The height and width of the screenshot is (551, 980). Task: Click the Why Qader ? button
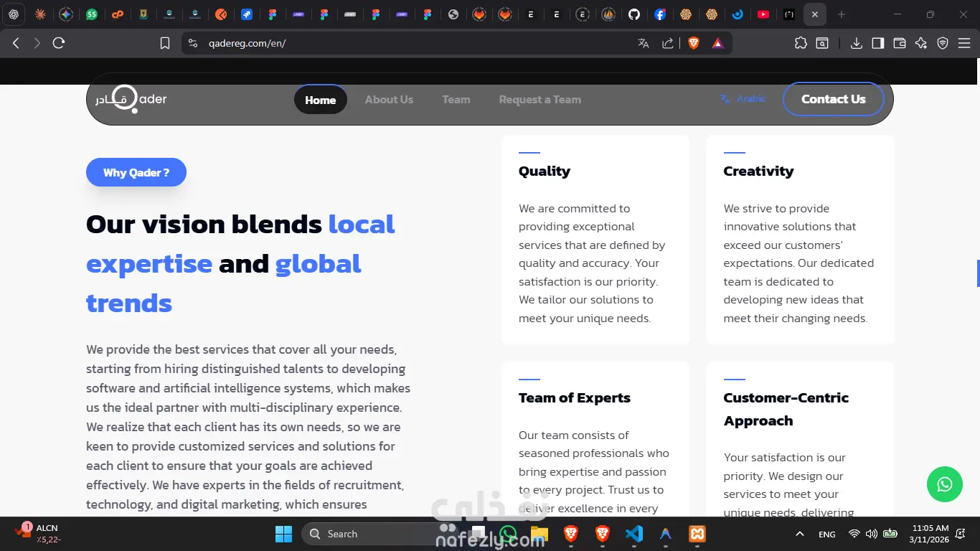pyautogui.click(x=136, y=172)
